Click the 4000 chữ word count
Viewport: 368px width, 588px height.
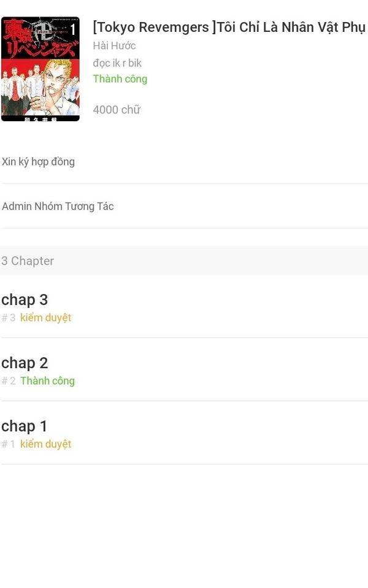click(117, 110)
